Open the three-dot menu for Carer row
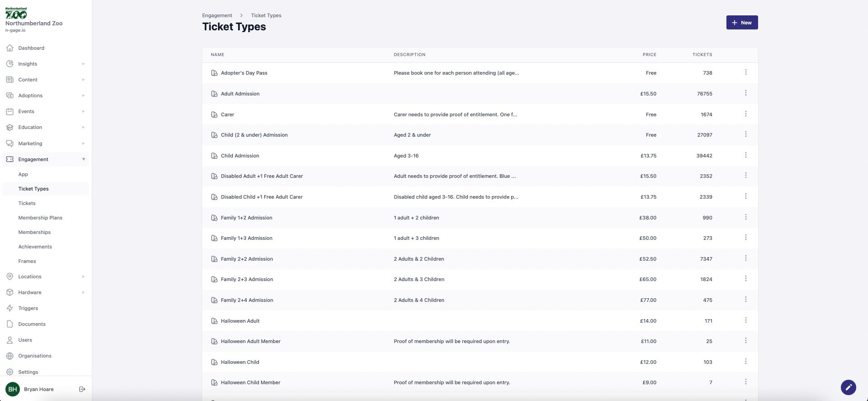868x401 pixels. 745,114
